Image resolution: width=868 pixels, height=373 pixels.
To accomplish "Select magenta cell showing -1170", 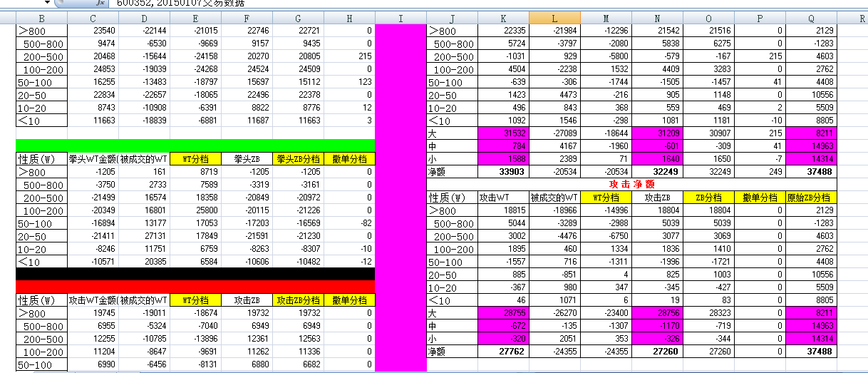I will [657, 326].
